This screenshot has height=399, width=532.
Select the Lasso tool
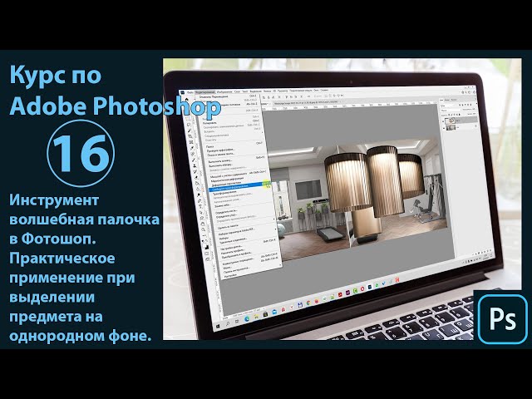189,125
